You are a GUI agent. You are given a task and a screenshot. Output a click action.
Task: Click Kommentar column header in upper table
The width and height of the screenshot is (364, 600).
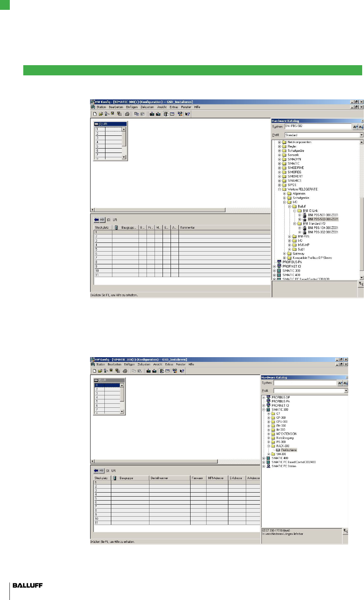pos(224,228)
